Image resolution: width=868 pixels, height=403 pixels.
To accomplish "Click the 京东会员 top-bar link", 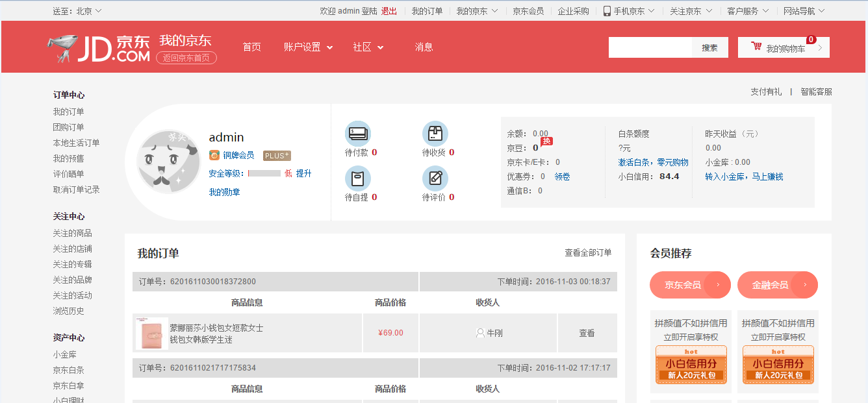I will coord(528,11).
